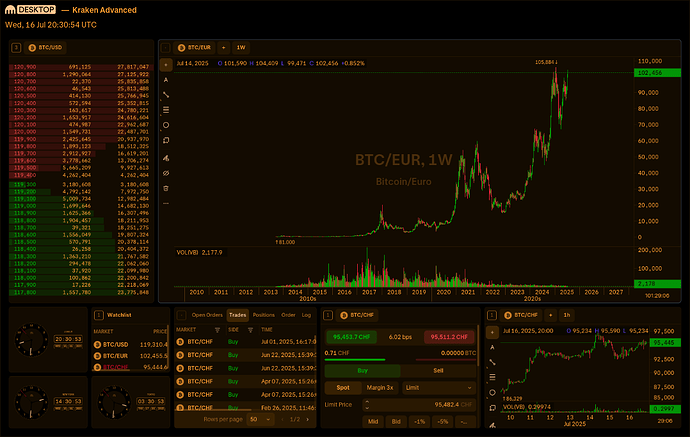The height and width of the screenshot is (437, 690).
Task: Click the trades panel link-group icon
Action: [181, 315]
